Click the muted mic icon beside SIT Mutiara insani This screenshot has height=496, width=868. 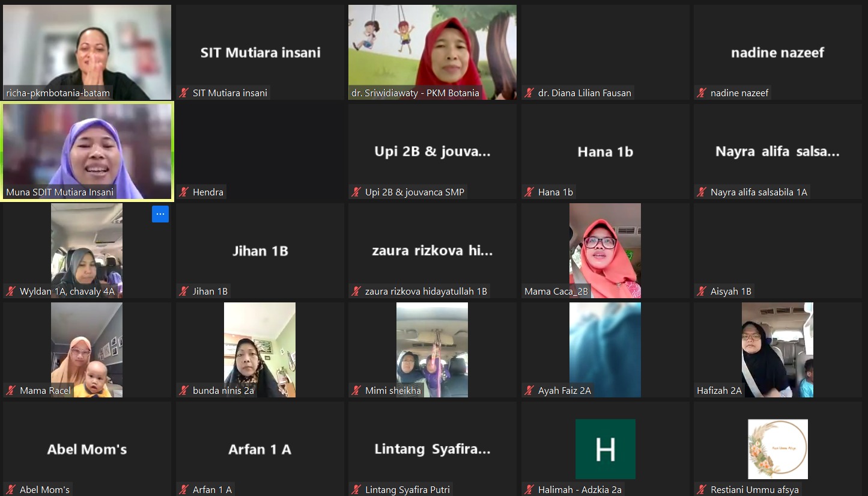point(183,93)
